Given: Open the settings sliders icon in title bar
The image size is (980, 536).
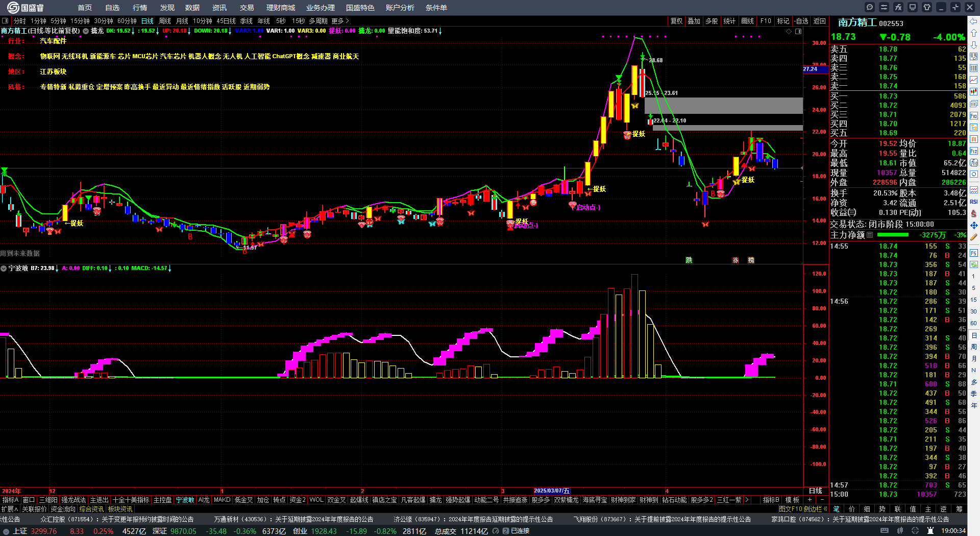Looking at the screenshot, I should [884, 7].
